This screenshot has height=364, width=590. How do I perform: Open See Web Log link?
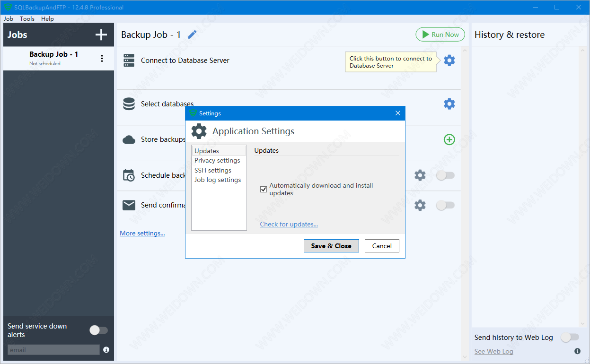click(494, 351)
